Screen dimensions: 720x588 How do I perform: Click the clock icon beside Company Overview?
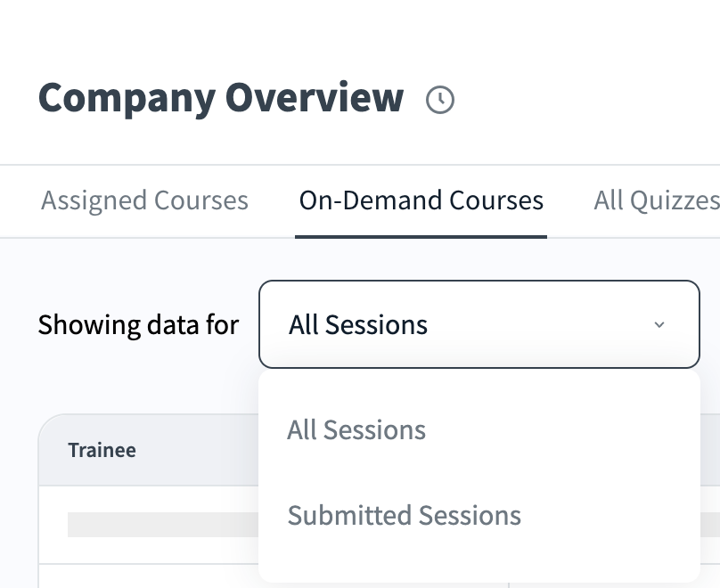point(440,100)
